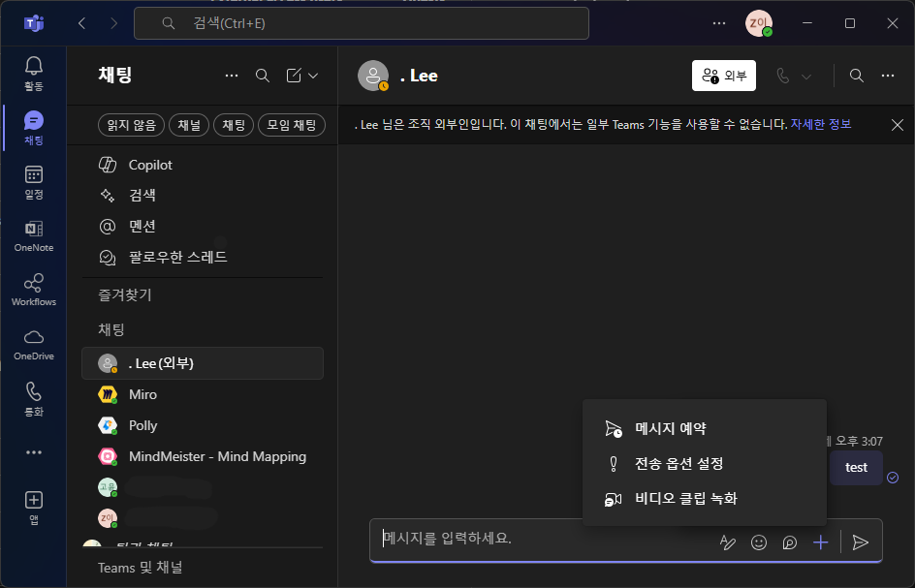Open the Polly chat
The image size is (915, 588).
pos(203,425)
